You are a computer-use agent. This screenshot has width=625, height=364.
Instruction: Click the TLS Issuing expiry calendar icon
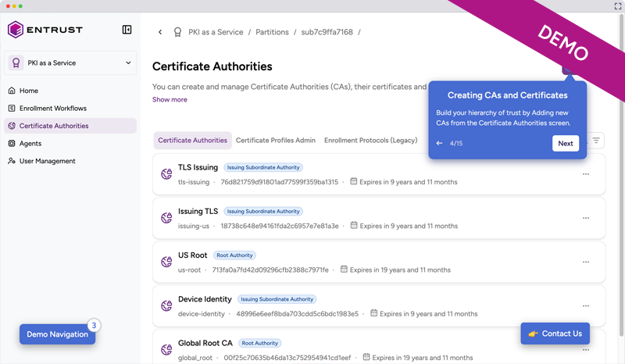pyautogui.click(x=353, y=181)
